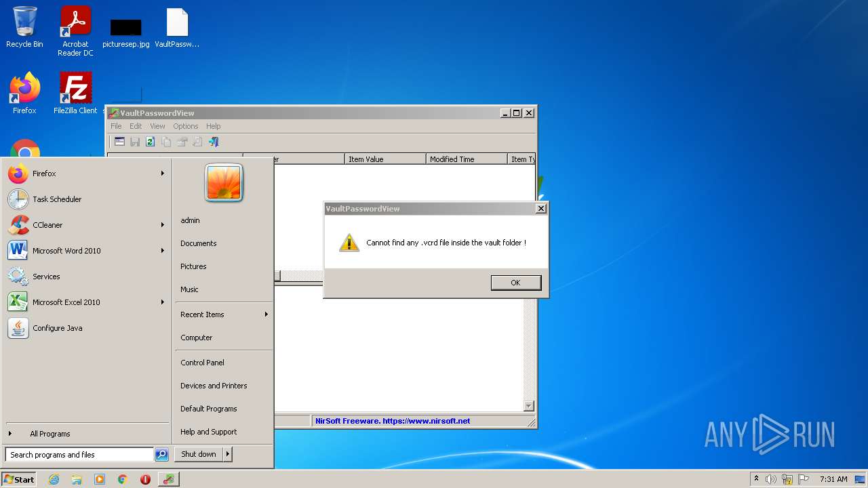Open Windows Media Player from taskbar
Screen dimensions: 868x488
100,479
